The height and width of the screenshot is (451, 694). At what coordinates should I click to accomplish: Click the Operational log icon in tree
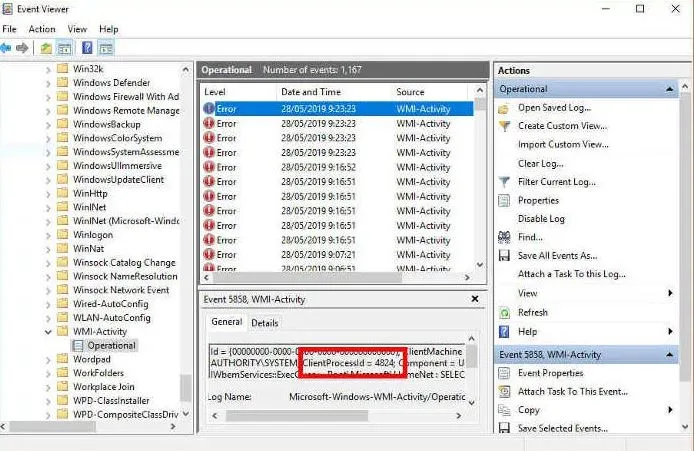pos(78,345)
